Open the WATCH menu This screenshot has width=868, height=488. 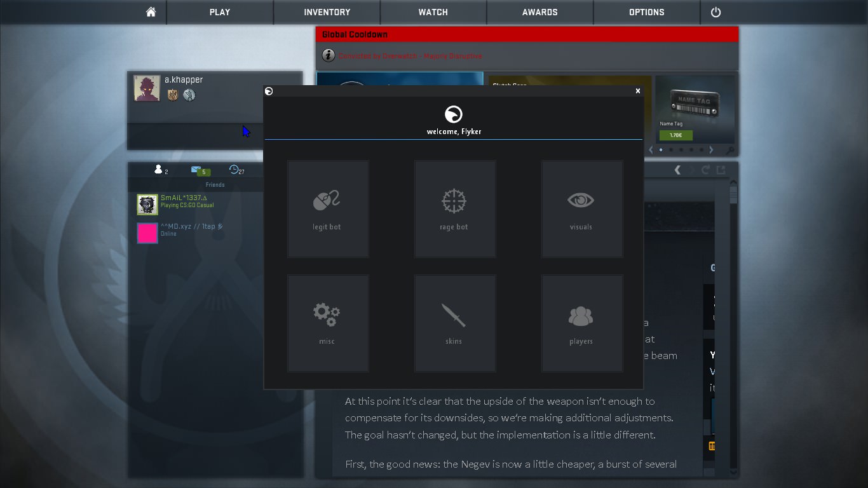click(433, 12)
